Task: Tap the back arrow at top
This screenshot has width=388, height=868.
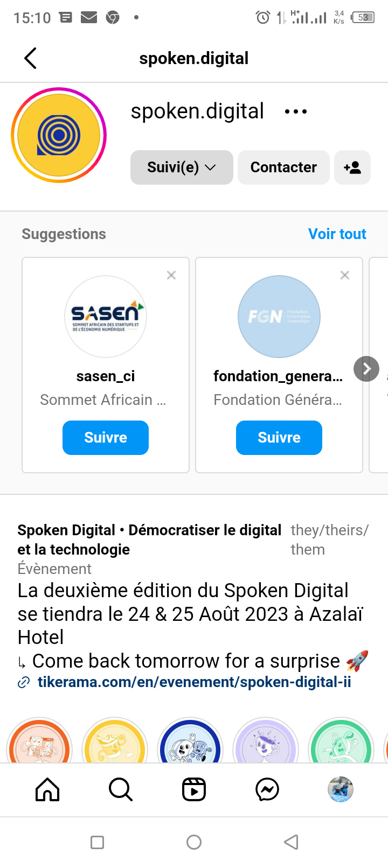Action: click(x=31, y=58)
